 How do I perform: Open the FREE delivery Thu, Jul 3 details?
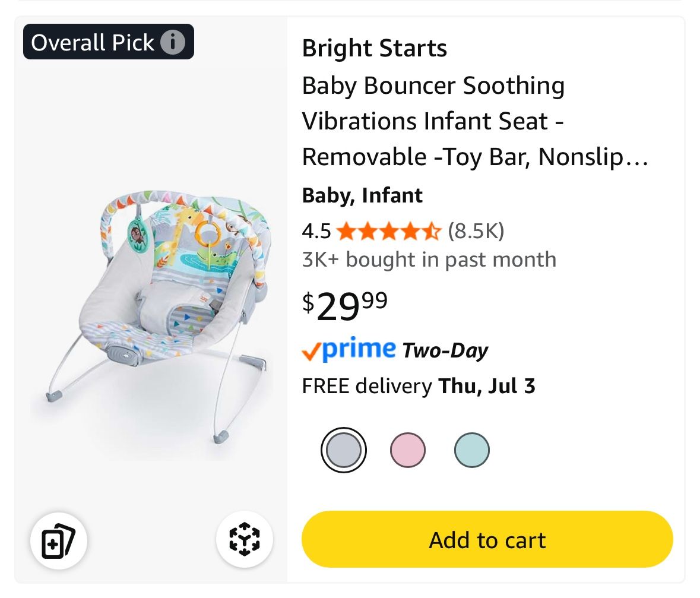pyautogui.click(x=418, y=385)
